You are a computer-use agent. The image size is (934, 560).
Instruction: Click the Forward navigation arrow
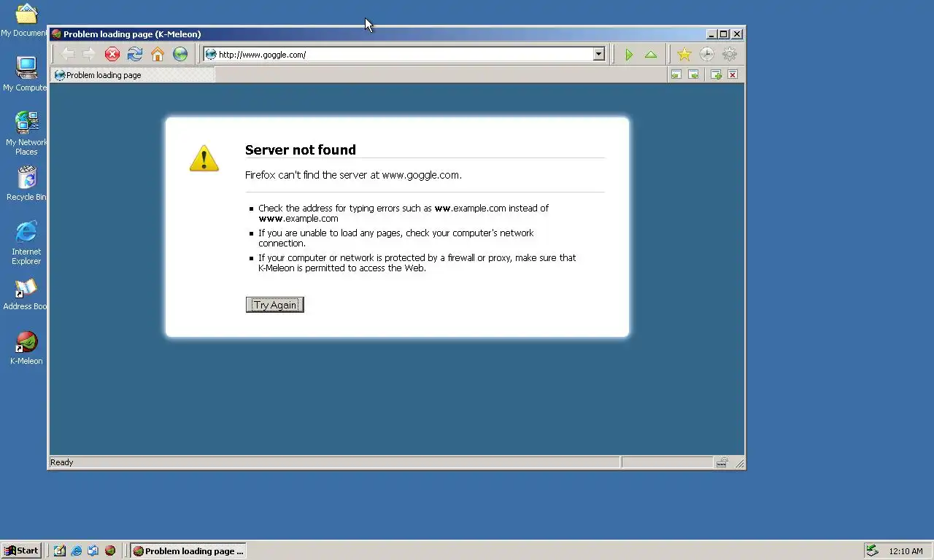tap(89, 54)
